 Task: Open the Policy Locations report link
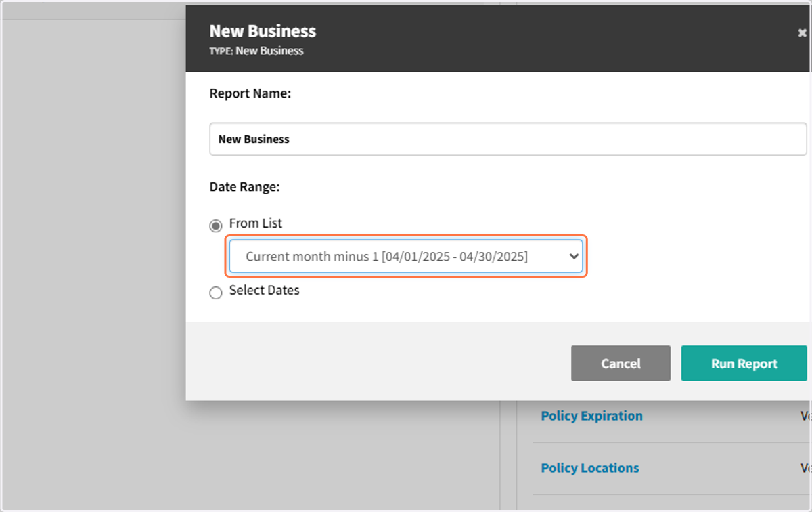tap(590, 468)
